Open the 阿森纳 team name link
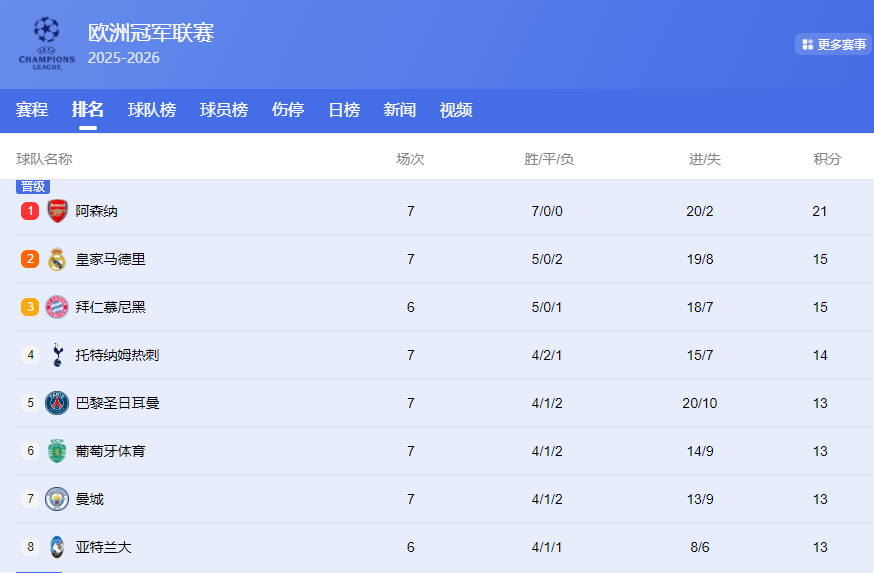The image size is (874, 573). (x=96, y=211)
